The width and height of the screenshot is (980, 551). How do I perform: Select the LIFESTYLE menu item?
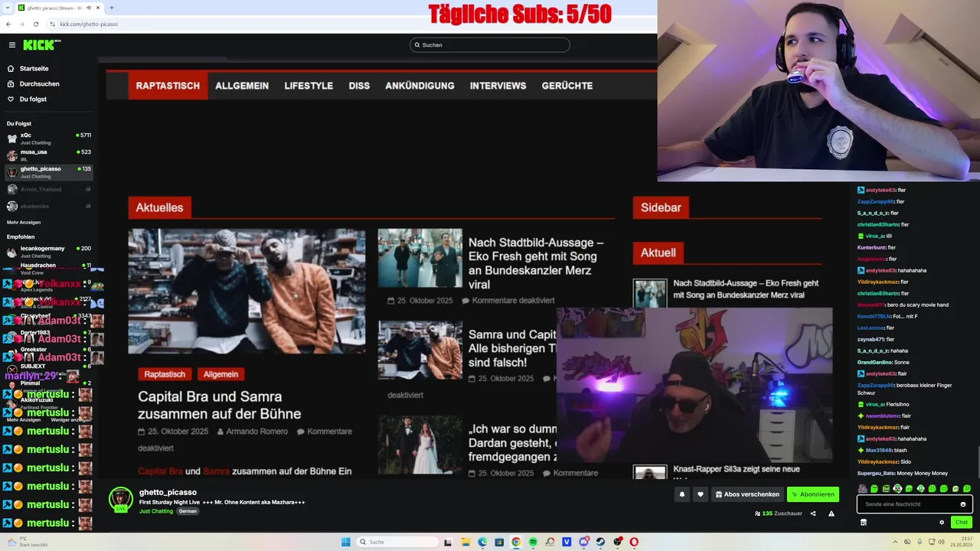pyautogui.click(x=309, y=86)
